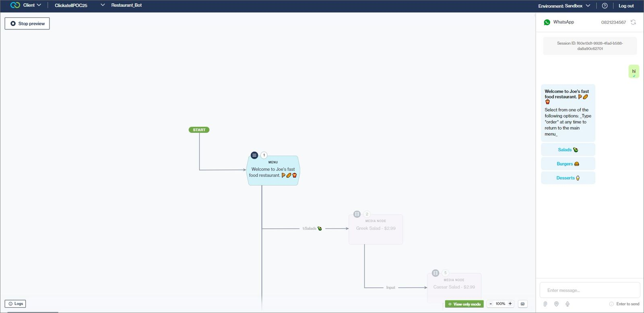Click the 100% zoom level value
The height and width of the screenshot is (313, 644).
tap(500, 304)
